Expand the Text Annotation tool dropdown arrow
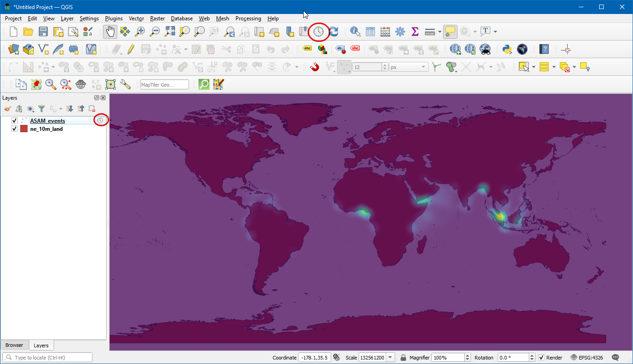Image resolution: width=633 pixels, height=364 pixels. point(495,32)
